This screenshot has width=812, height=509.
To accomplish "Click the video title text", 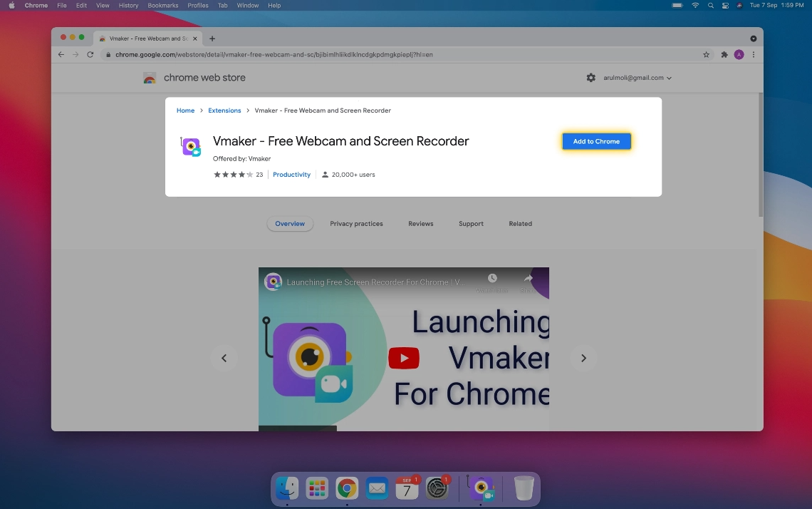I will pos(376,282).
